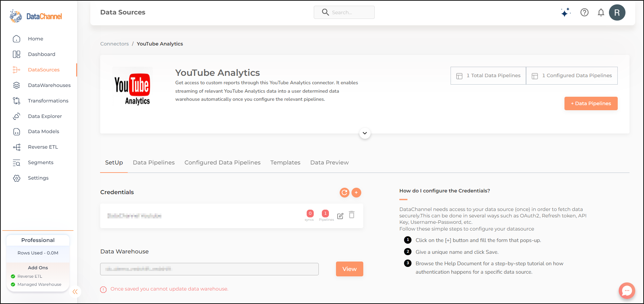The width and height of the screenshot is (644, 304).
Task: Open the Data Models icon
Action: point(17,132)
